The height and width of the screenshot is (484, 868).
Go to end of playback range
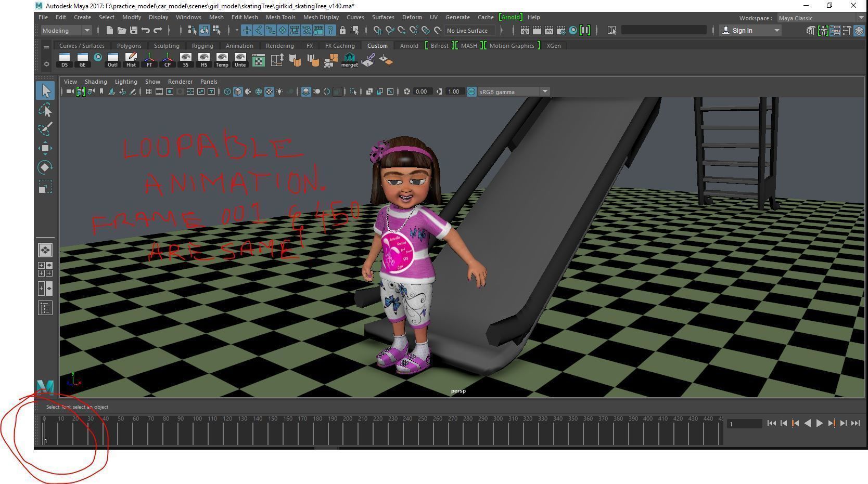856,424
